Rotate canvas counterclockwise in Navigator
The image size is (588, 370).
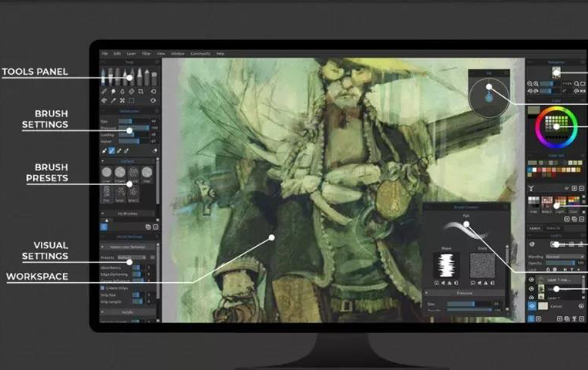529,91
